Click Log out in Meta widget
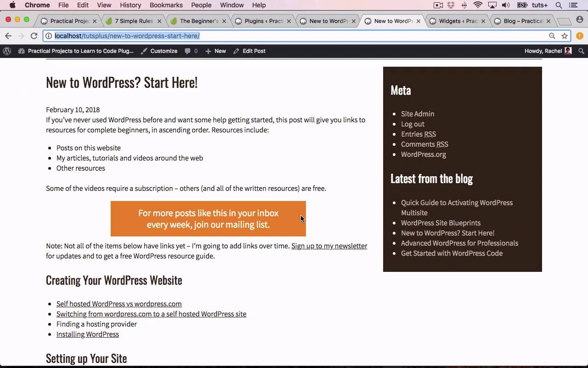Image resolution: width=588 pixels, height=368 pixels. point(413,124)
